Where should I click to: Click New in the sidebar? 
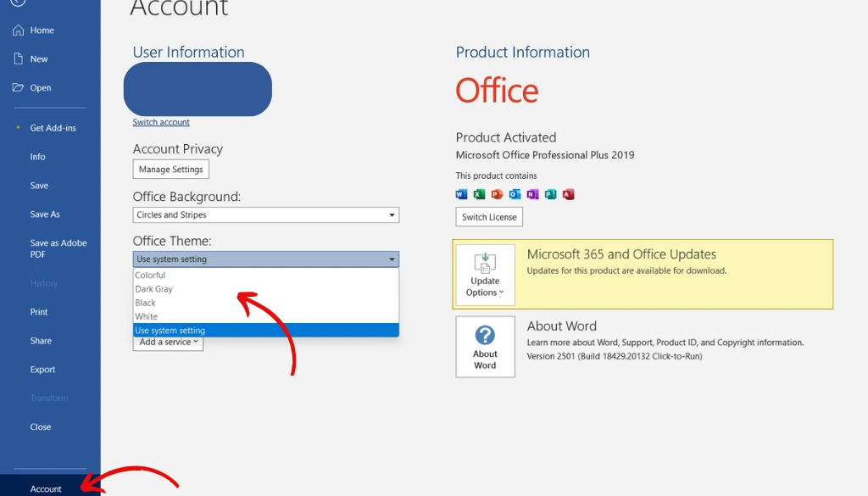(39, 59)
